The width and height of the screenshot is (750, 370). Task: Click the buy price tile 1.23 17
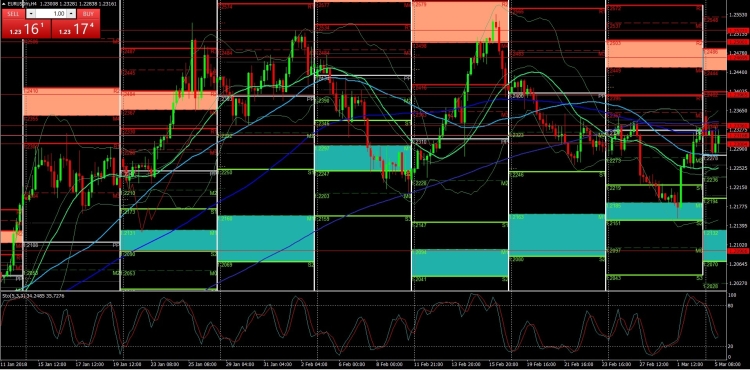tap(76, 29)
